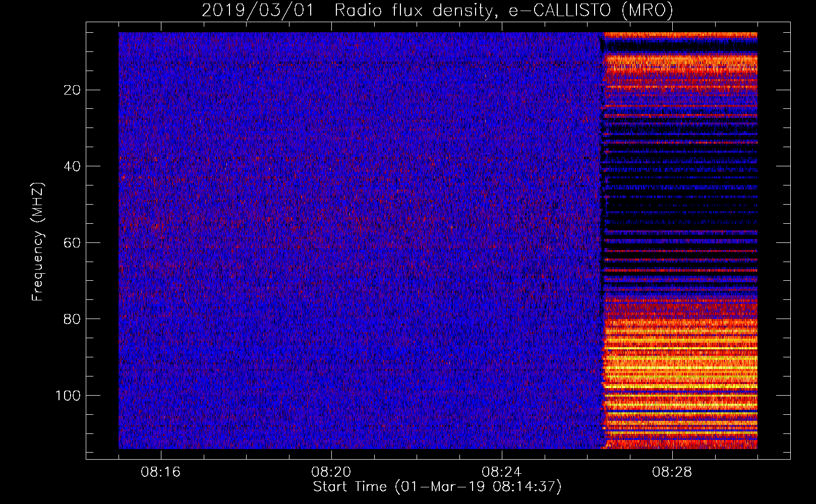Click the 60 frequency tick label
This screenshot has width=816, height=504.
click(x=73, y=243)
